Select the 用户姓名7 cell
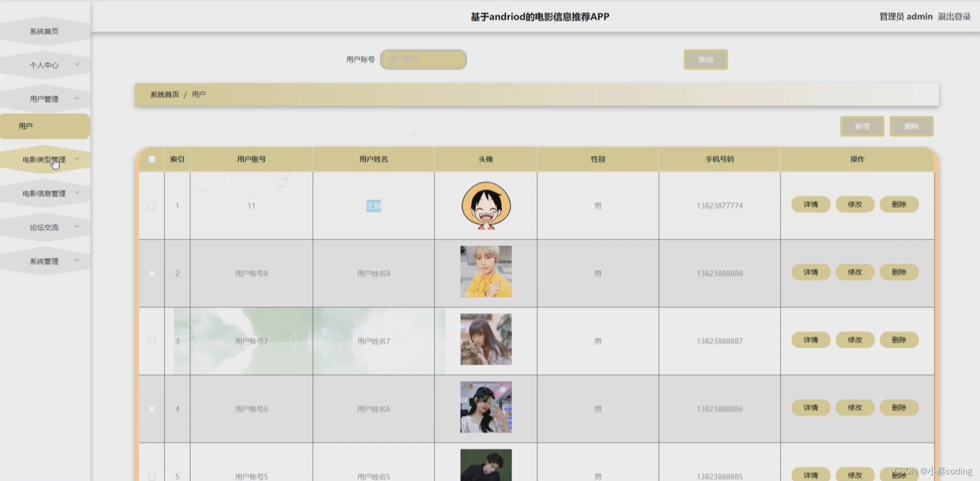Image resolution: width=980 pixels, height=481 pixels. tap(374, 341)
